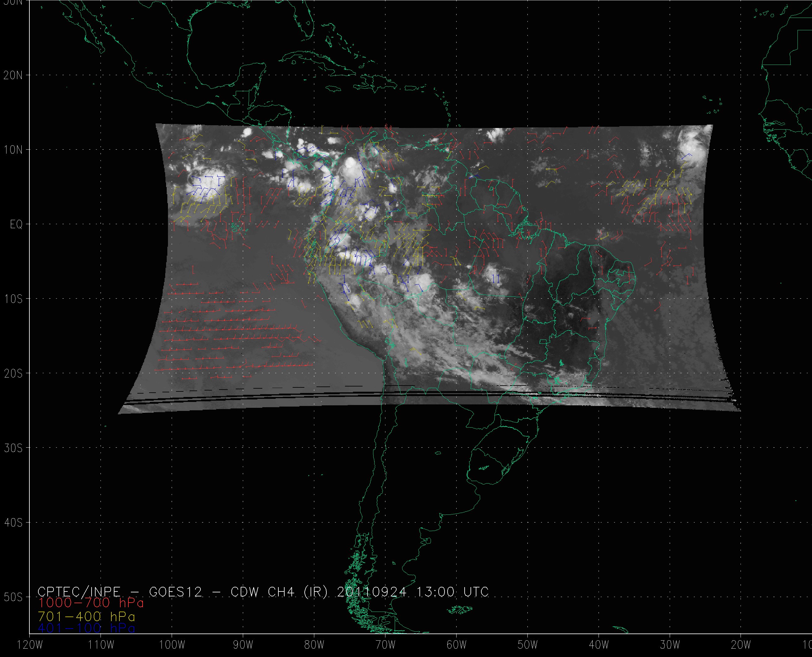The height and width of the screenshot is (657, 812).
Task: Click the CPTEC/INPE title text
Action: (x=79, y=592)
